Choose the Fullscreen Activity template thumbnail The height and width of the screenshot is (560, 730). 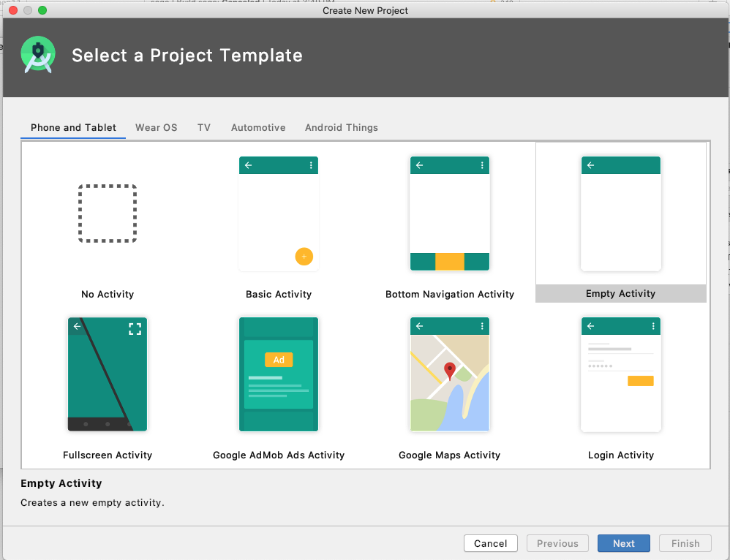(108, 374)
